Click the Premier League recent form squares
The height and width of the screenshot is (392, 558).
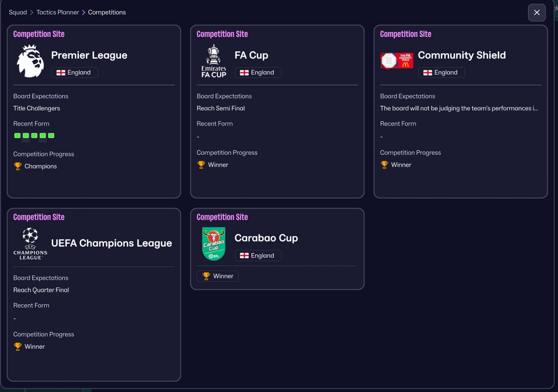click(x=34, y=136)
